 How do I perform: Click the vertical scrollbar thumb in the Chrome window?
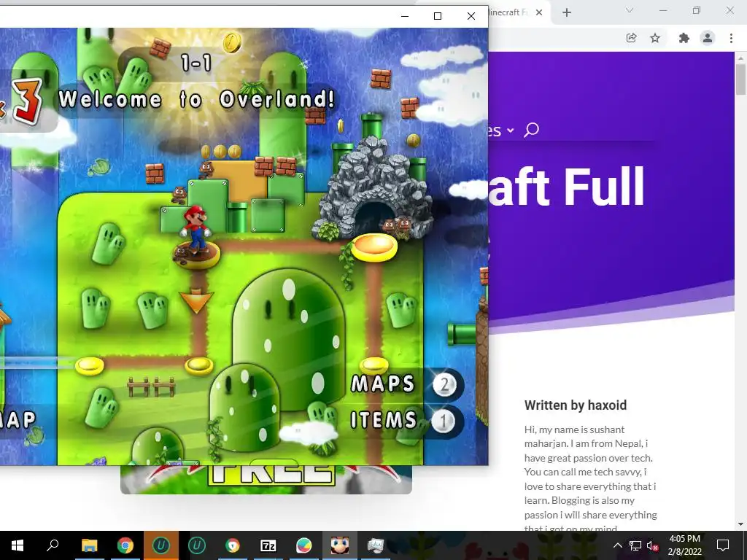click(x=740, y=79)
